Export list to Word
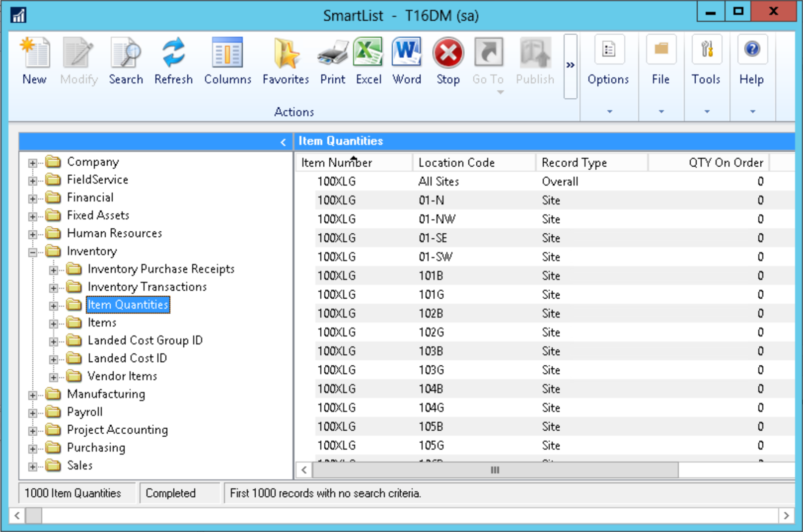The width and height of the screenshot is (803, 532). pyautogui.click(x=407, y=52)
